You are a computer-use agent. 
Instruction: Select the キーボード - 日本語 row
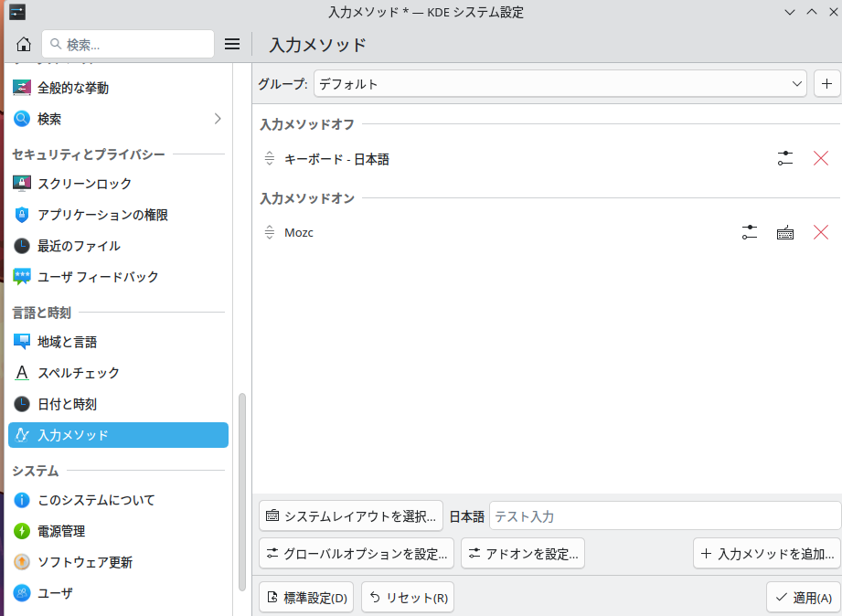pos(547,158)
